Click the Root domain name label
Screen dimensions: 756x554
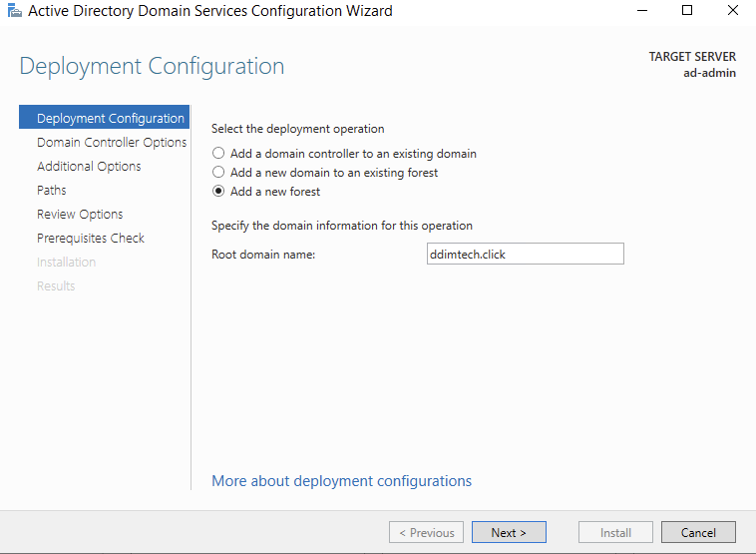(x=263, y=255)
